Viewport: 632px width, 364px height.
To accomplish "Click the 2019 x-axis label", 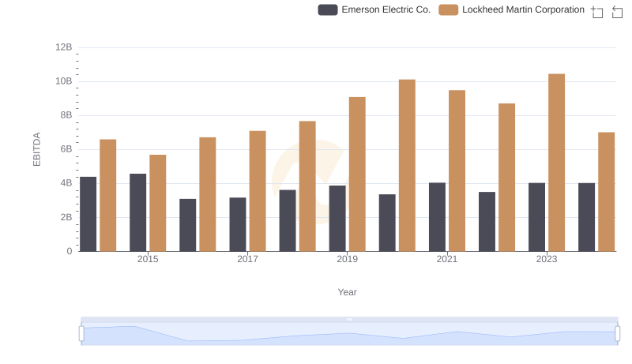I will click(348, 259).
